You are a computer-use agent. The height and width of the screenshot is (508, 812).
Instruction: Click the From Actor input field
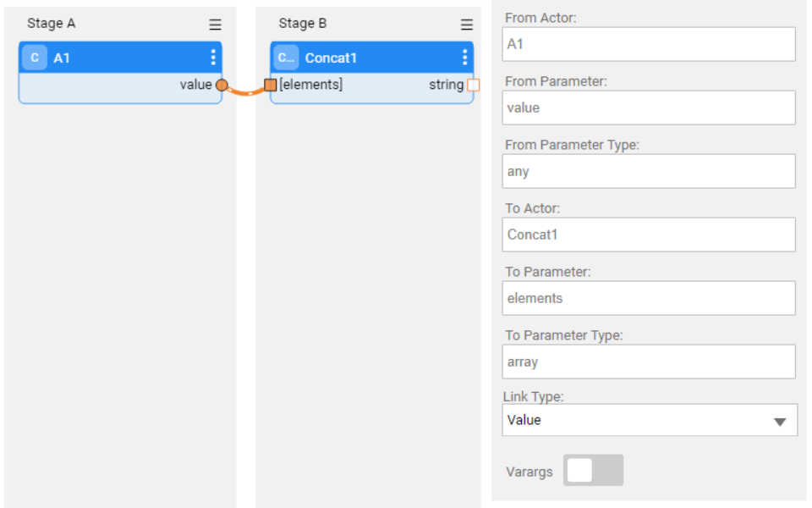click(650, 44)
